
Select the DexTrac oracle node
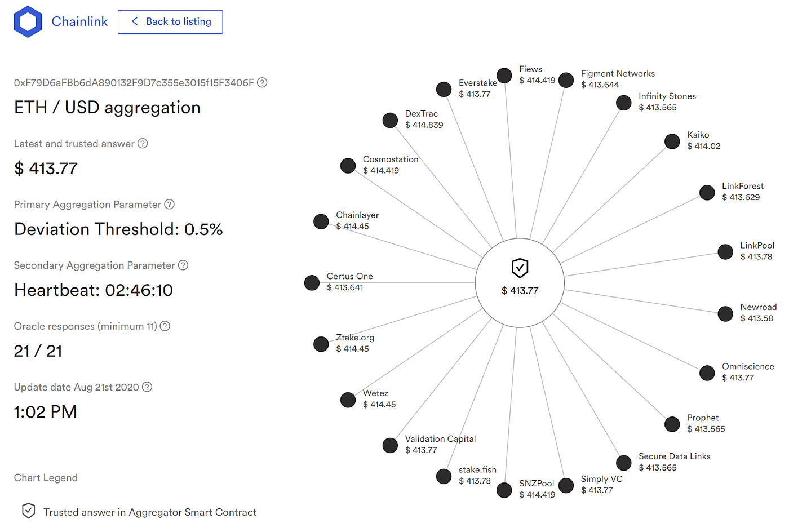390,120
